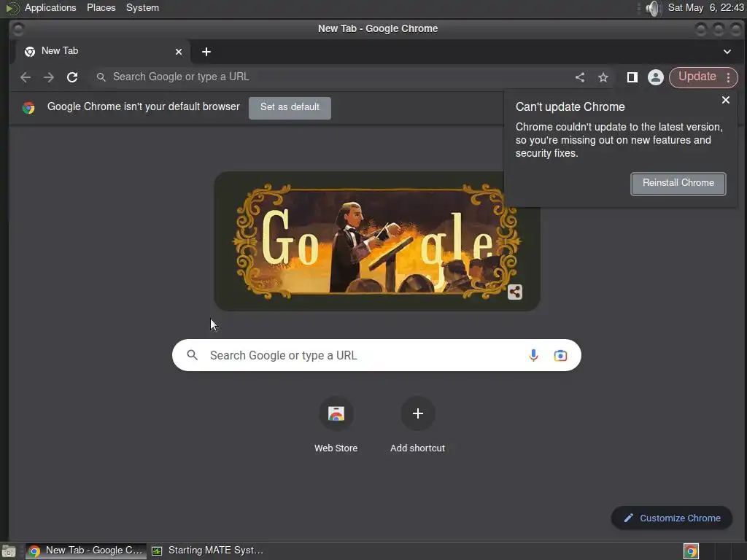Click the Chrome tray icon in bottom panel

tap(691, 551)
